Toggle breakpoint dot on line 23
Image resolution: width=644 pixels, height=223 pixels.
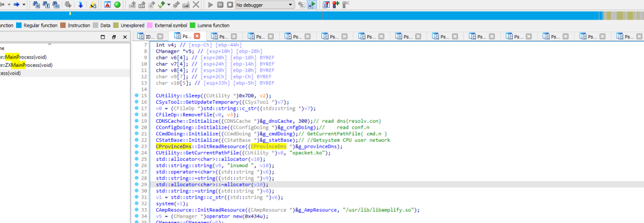coord(137,146)
